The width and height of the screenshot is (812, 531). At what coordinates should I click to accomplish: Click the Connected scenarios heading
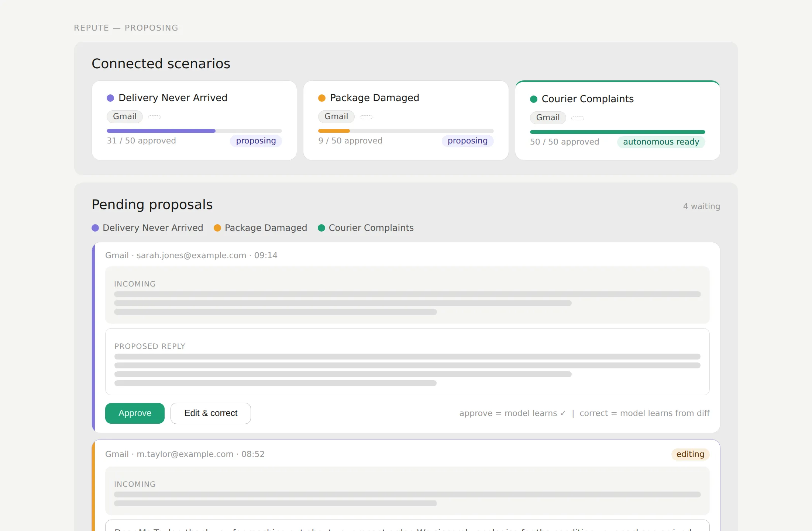pyautogui.click(x=161, y=64)
